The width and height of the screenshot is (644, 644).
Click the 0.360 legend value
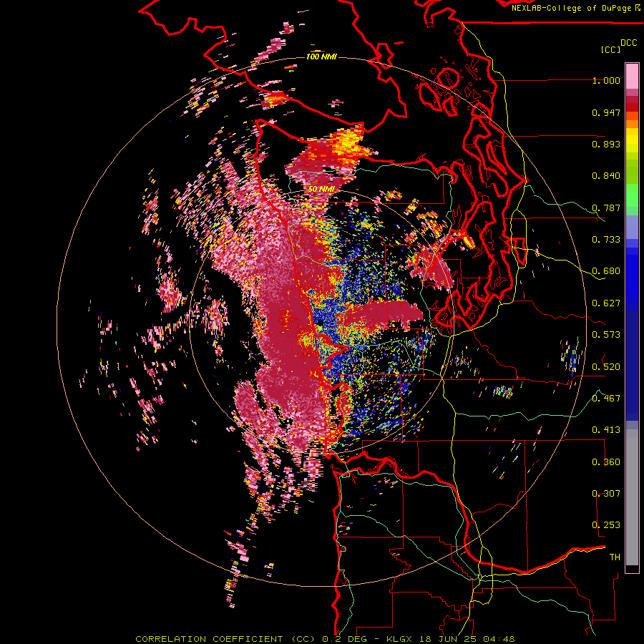606,462
